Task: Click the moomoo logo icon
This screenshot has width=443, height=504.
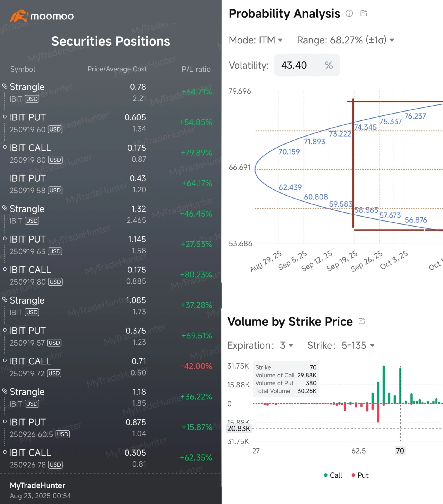Action: click(19, 16)
